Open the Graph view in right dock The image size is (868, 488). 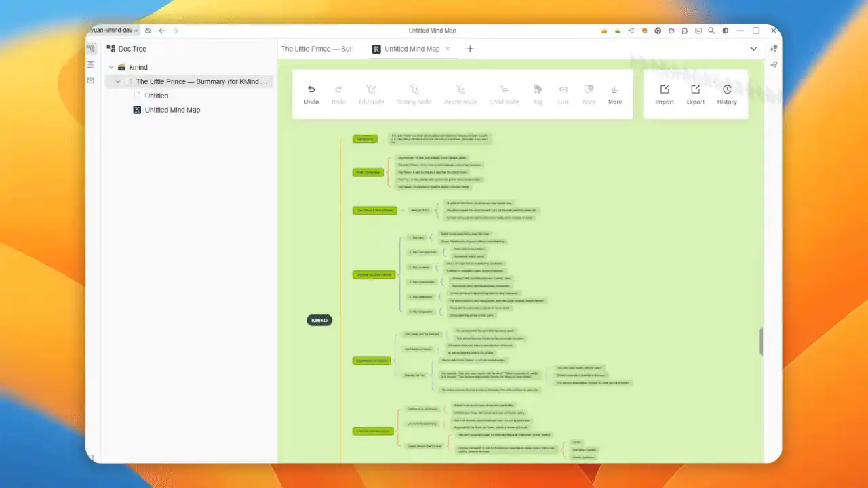point(774,49)
